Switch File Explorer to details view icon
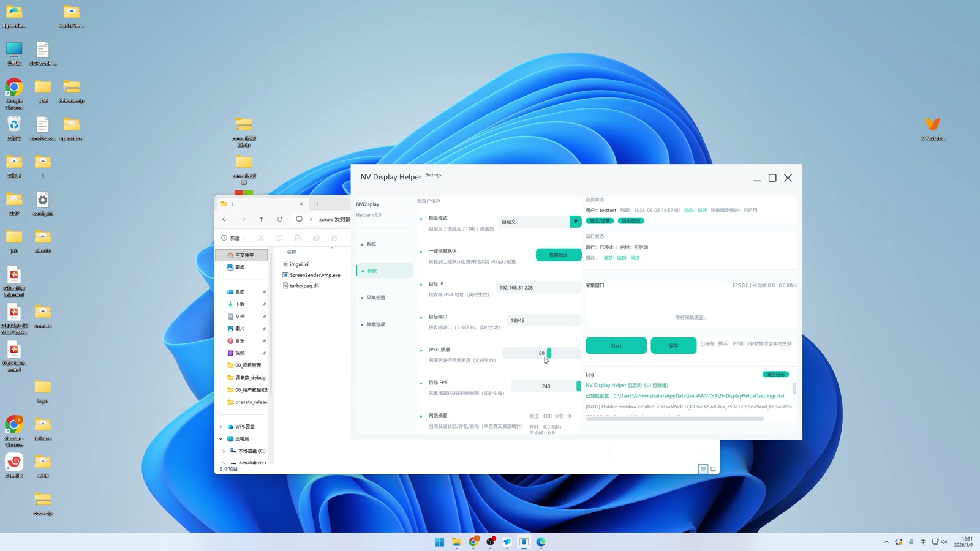Viewport: 980px width, 551px height. [703, 469]
